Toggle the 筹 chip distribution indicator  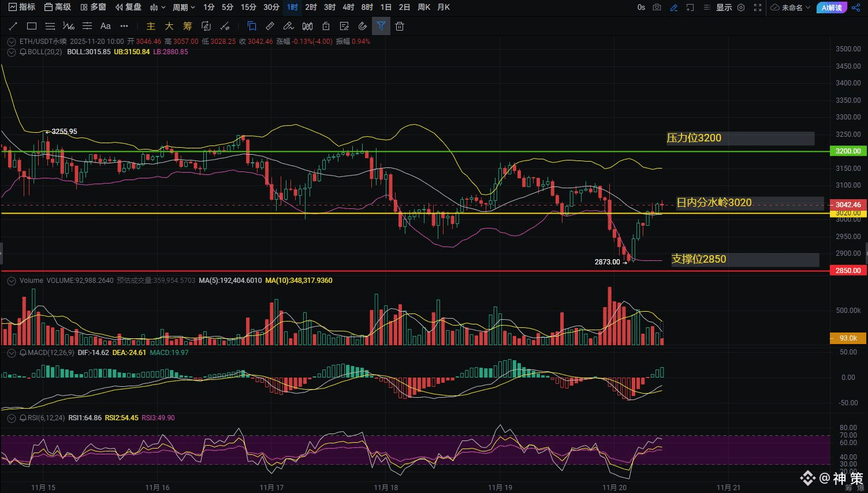coord(187,26)
